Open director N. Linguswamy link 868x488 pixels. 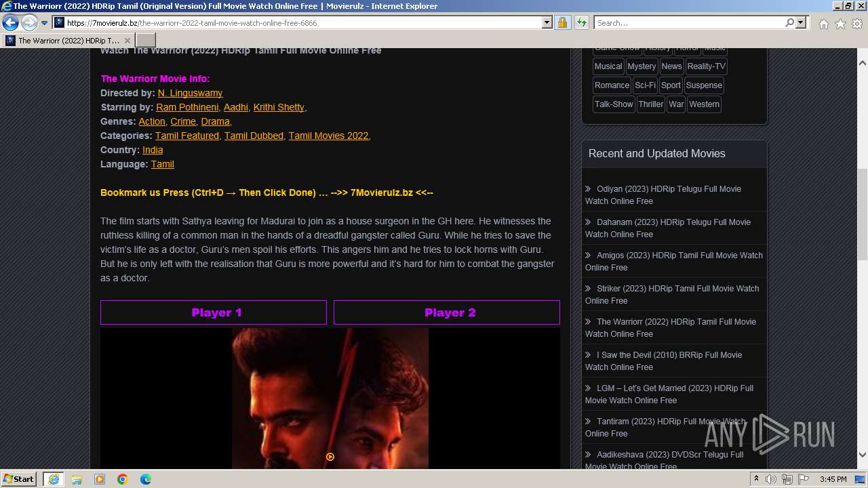(x=190, y=93)
